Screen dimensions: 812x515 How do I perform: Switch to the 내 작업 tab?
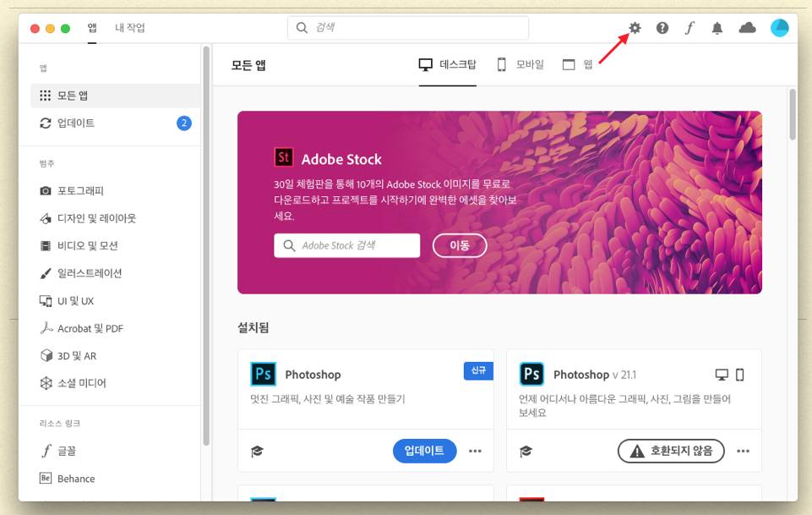[130, 28]
